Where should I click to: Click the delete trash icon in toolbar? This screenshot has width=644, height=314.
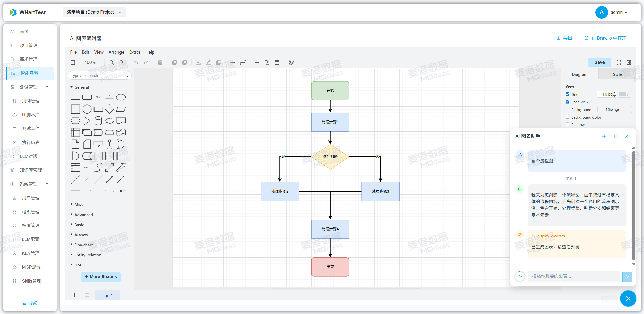tap(160, 62)
